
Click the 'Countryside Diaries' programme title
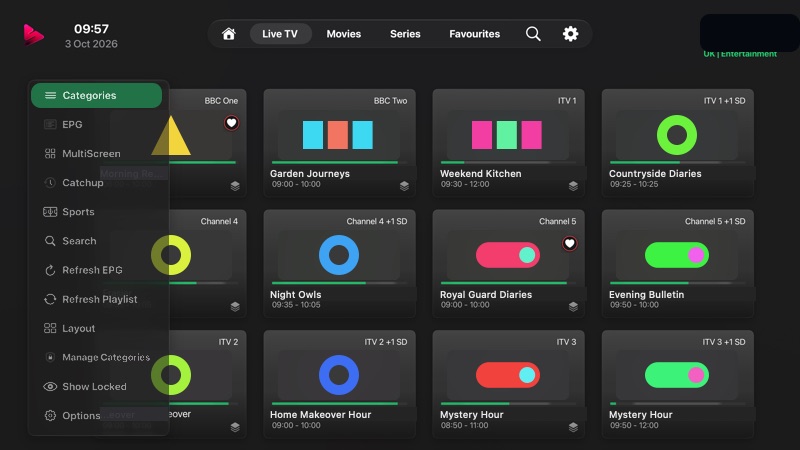point(655,173)
